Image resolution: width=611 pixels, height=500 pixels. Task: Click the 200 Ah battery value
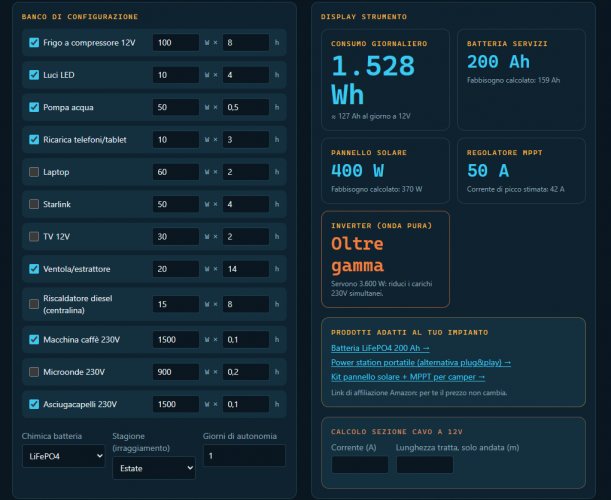[498, 62]
